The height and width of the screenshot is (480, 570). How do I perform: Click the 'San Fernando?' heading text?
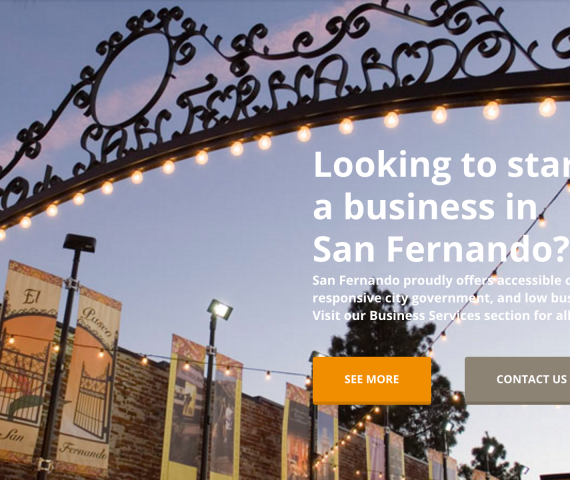440,249
